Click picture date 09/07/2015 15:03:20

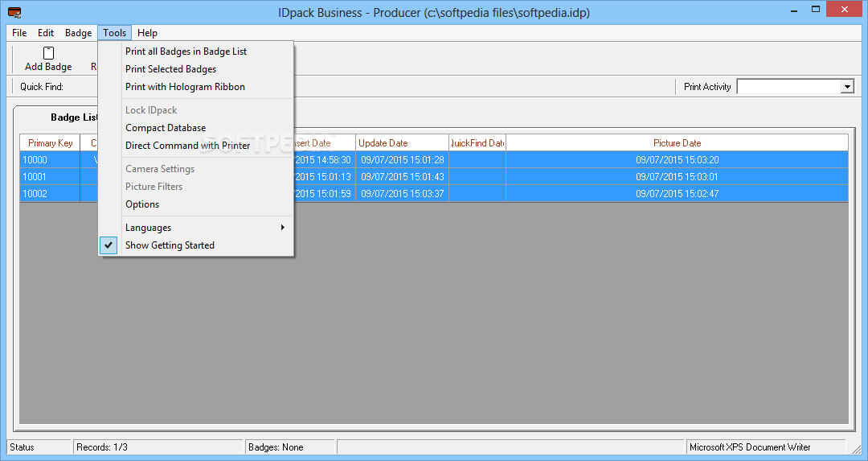coord(677,159)
